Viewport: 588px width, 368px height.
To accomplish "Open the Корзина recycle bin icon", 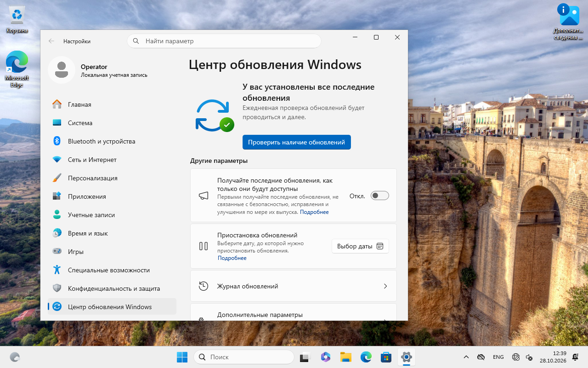I will coord(17,20).
